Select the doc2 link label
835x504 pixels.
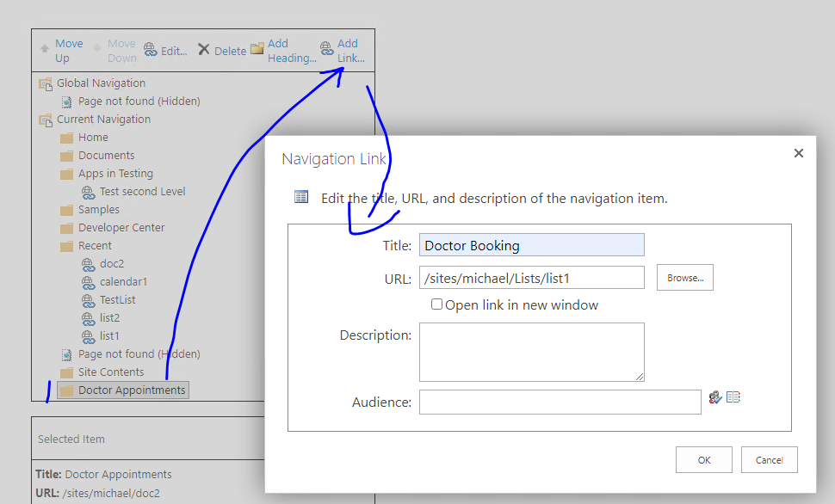[x=112, y=264]
